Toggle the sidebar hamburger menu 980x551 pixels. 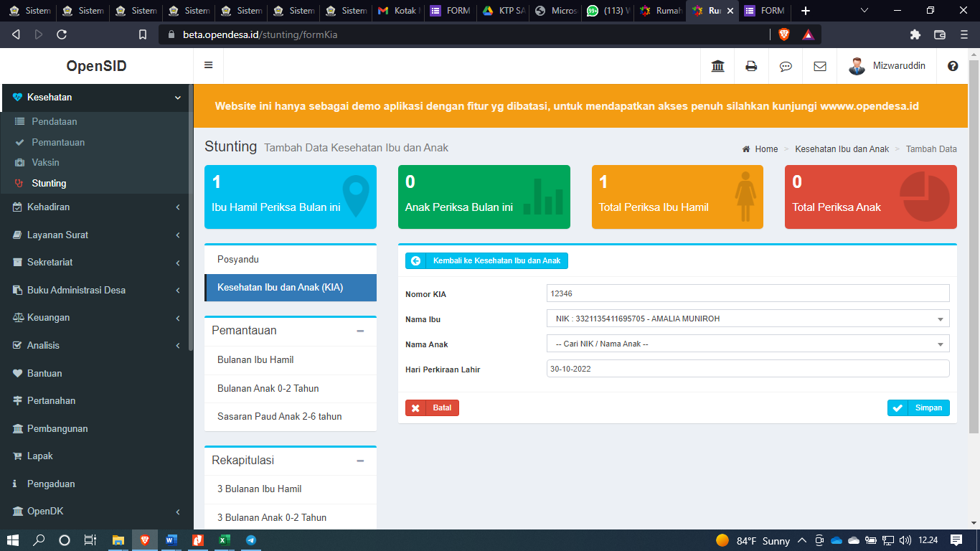tap(209, 65)
